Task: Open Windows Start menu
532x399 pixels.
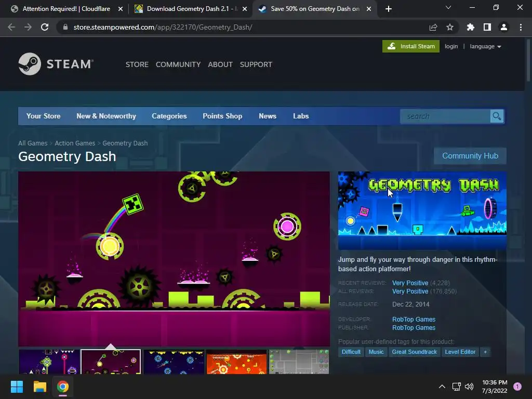Action: [x=17, y=387]
